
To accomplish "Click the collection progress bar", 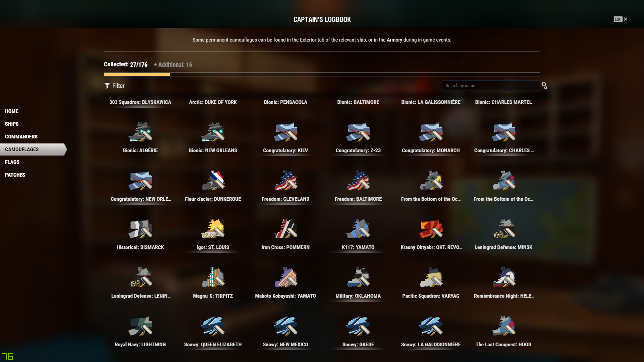I will [x=322, y=74].
